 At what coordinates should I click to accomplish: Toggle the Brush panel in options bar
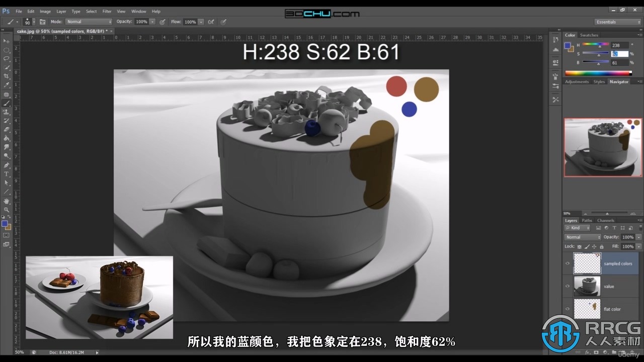click(x=42, y=22)
